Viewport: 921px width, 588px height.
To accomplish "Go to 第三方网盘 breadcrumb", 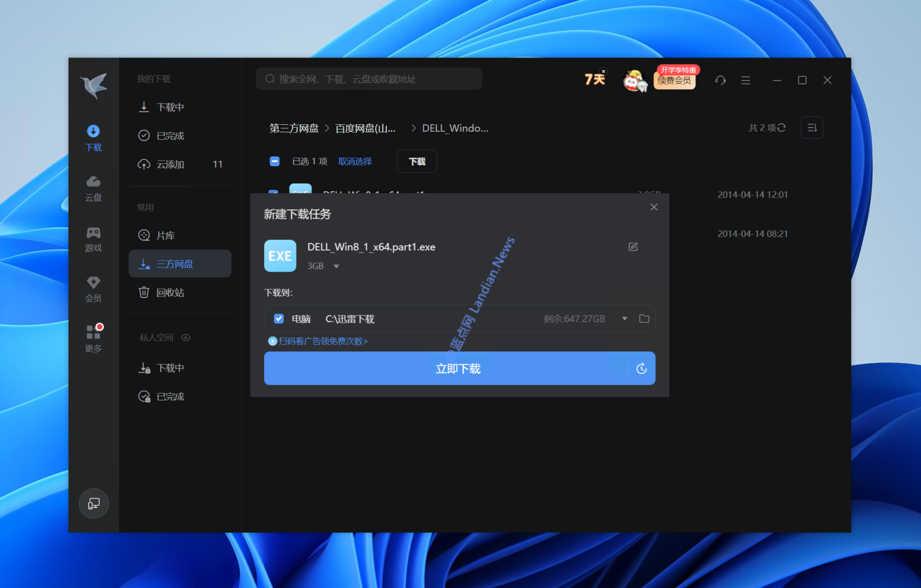I will (x=294, y=128).
